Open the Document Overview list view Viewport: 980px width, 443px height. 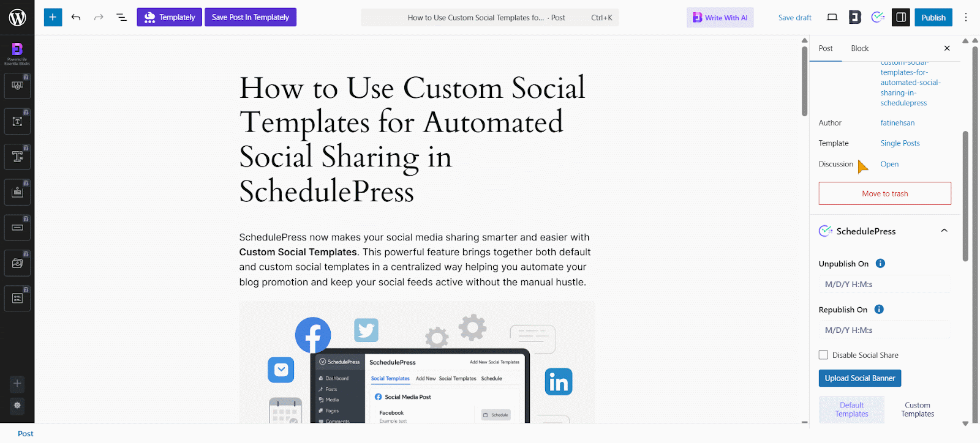point(121,17)
